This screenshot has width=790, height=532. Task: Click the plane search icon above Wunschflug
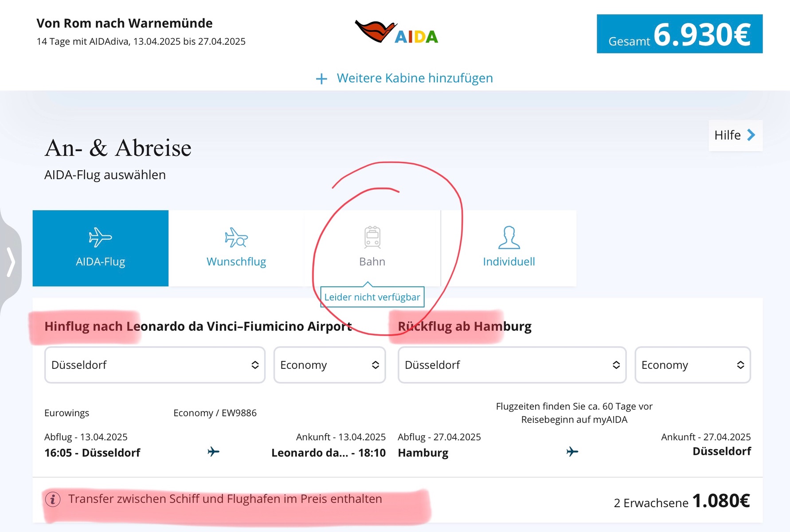236,238
